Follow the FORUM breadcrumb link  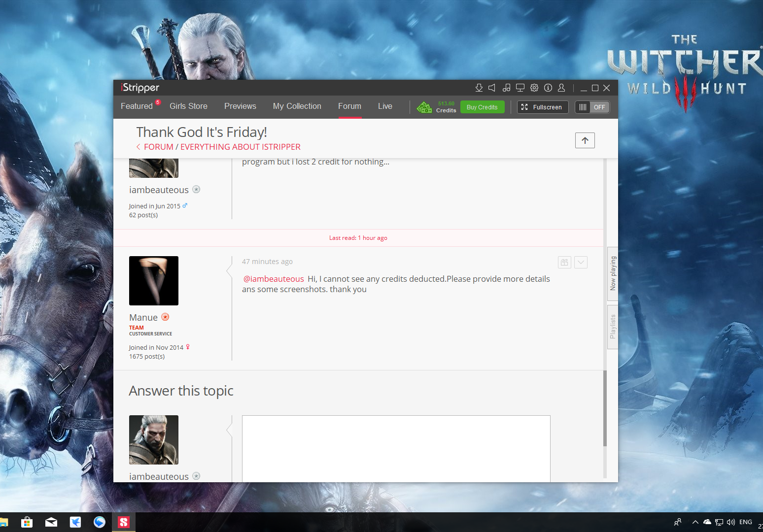[158, 147]
